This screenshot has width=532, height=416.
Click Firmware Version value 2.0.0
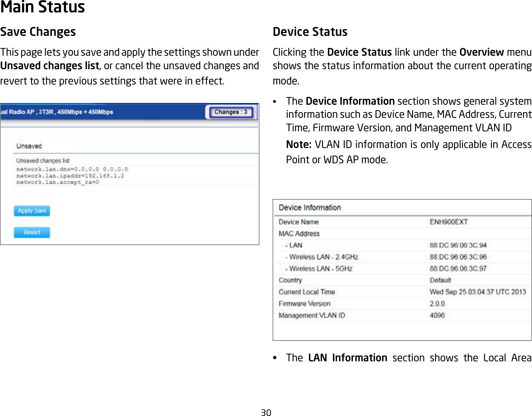coord(437,304)
